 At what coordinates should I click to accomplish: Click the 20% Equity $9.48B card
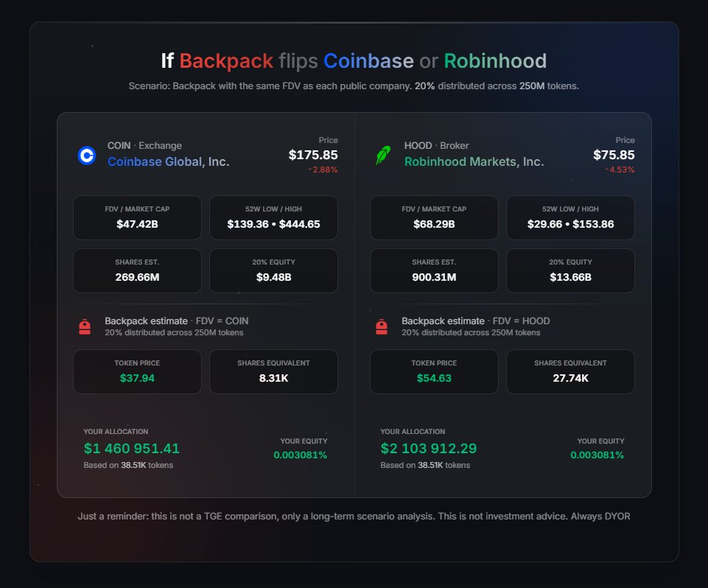coord(273,270)
